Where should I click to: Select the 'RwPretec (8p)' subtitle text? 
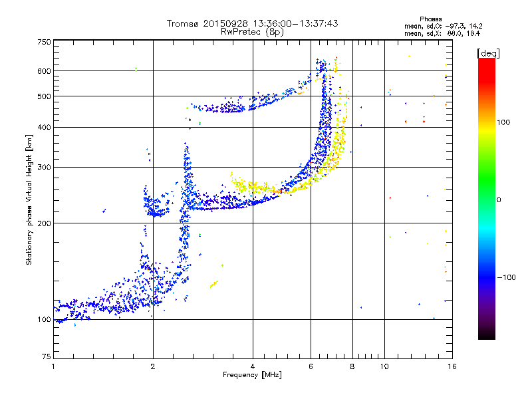coord(253,32)
